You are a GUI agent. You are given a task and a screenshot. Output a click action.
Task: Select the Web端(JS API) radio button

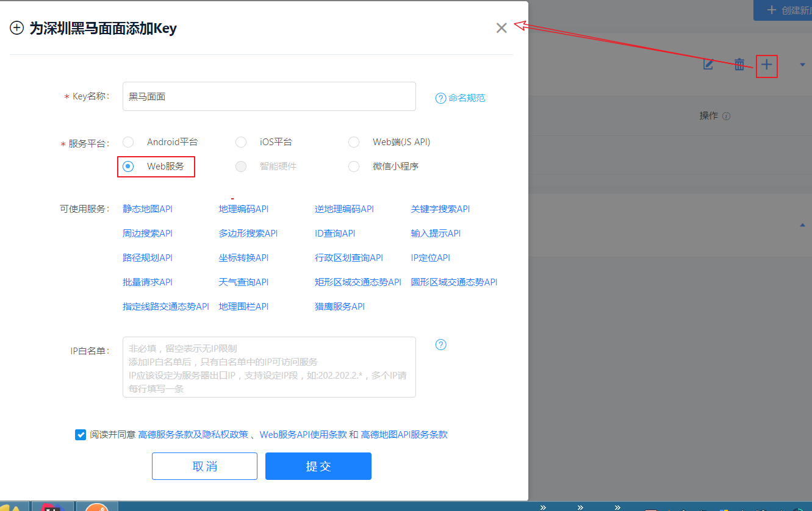(354, 142)
